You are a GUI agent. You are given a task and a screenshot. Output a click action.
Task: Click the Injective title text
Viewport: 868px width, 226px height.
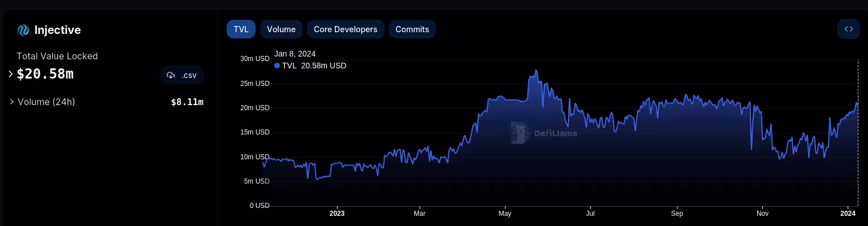(58, 30)
